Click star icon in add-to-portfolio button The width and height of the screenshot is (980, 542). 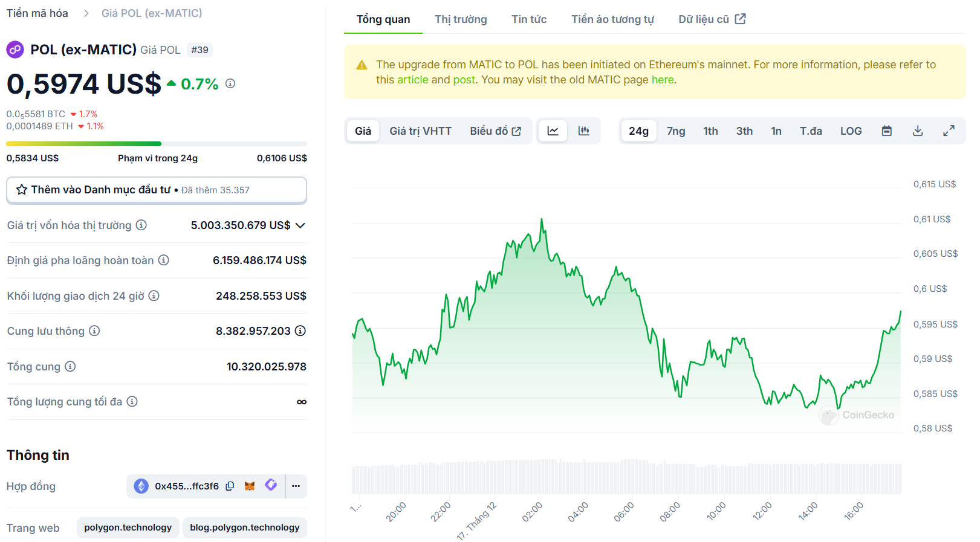tap(22, 190)
